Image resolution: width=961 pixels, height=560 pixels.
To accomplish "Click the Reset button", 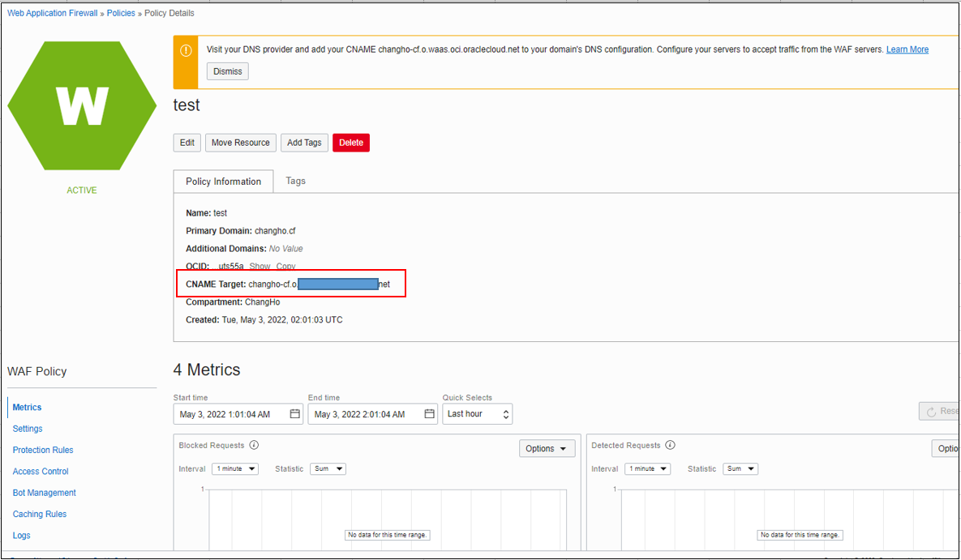I will pyautogui.click(x=939, y=412).
